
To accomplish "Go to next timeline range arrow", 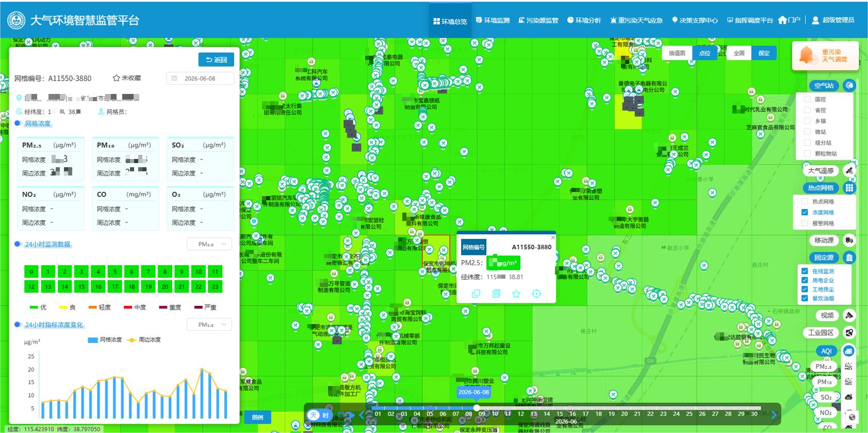I will (774, 414).
